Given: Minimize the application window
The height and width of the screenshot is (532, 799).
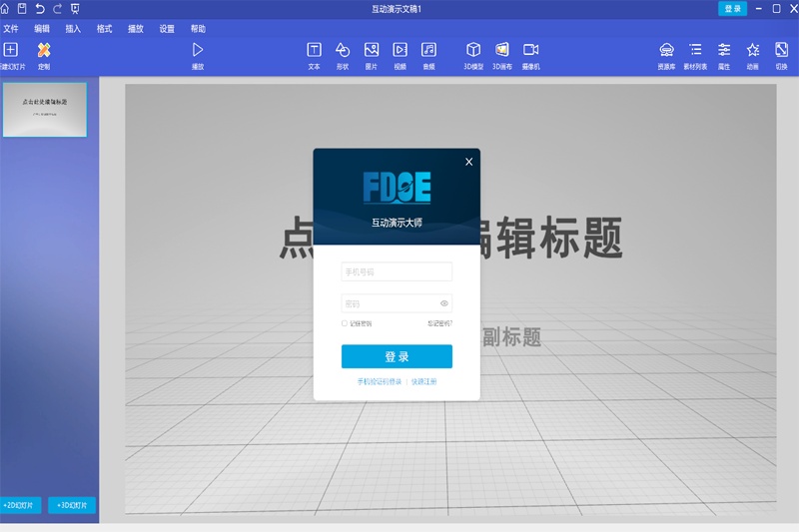Looking at the screenshot, I should tap(759, 9).
